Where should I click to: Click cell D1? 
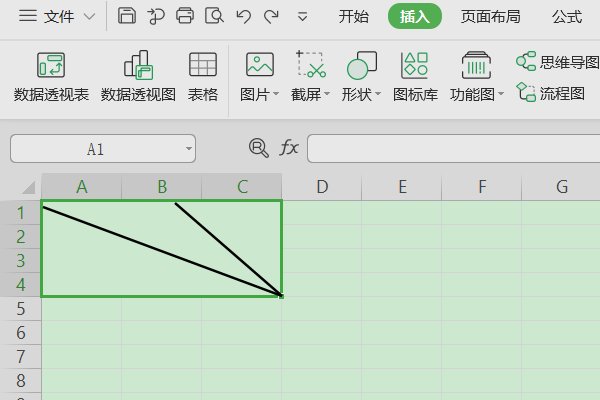[322, 212]
